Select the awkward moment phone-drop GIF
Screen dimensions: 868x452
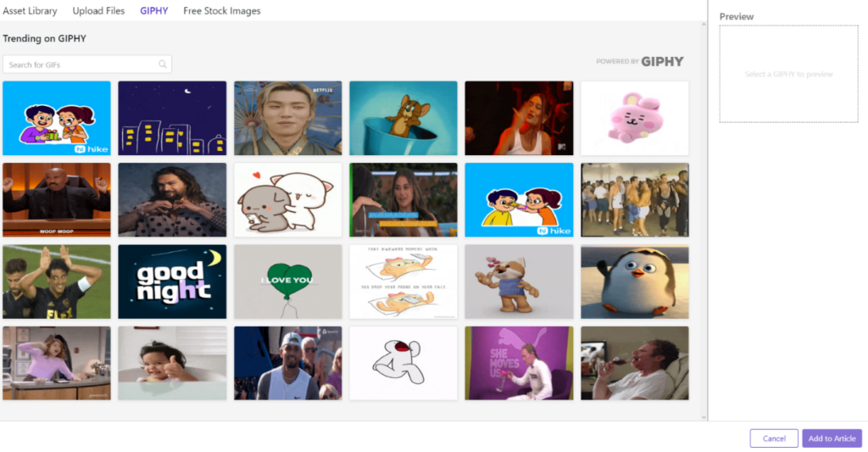pyautogui.click(x=403, y=282)
